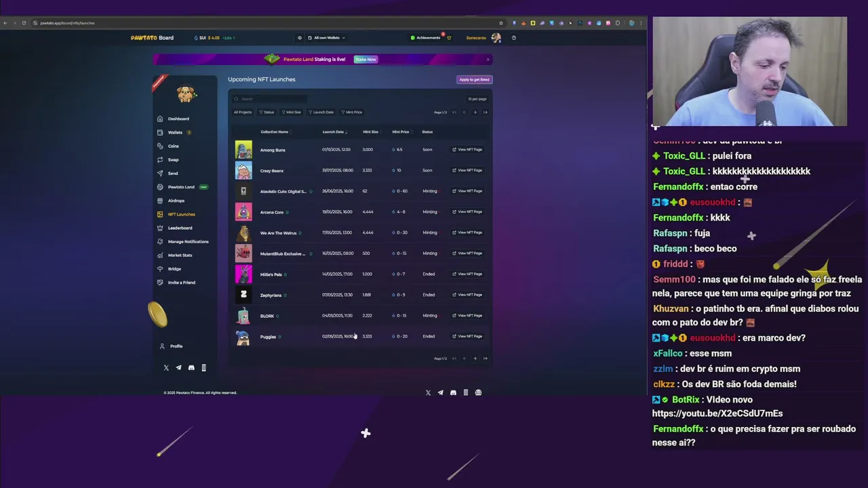Image resolution: width=868 pixels, height=488 pixels.
Task: Click the Stake Now banner button
Action: click(366, 60)
